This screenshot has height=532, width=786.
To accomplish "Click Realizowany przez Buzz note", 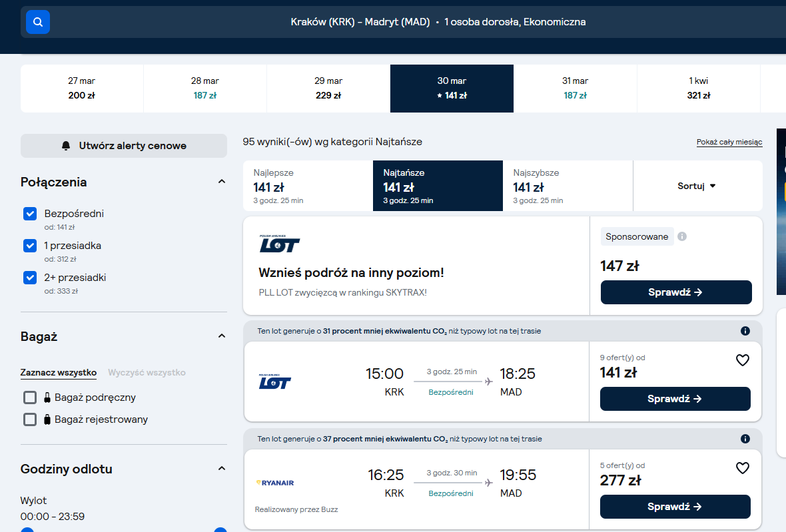I will [296, 509].
